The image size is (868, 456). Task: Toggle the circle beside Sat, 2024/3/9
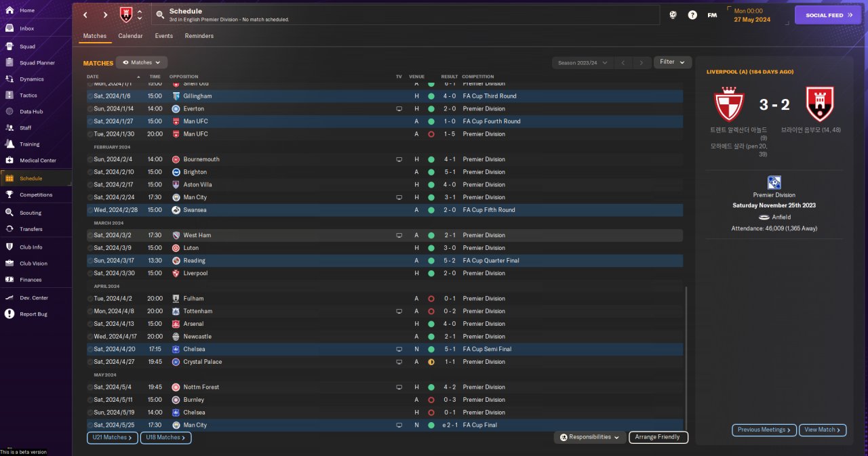(90, 248)
